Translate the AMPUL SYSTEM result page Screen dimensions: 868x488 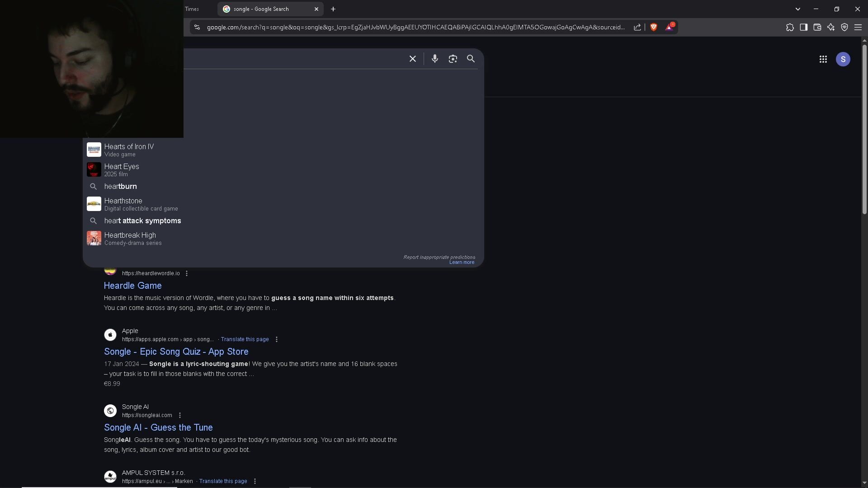tap(223, 481)
